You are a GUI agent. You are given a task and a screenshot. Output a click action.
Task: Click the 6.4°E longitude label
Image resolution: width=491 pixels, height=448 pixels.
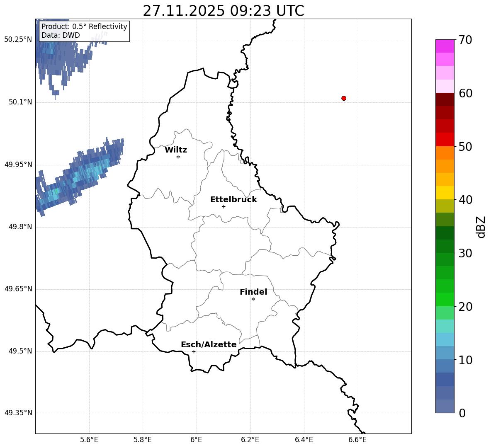pyautogui.click(x=304, y=440)
